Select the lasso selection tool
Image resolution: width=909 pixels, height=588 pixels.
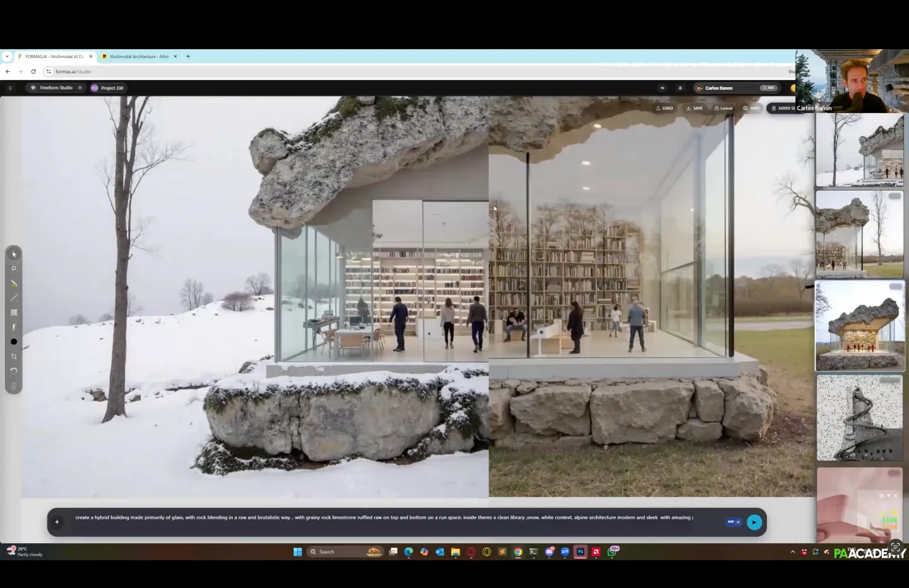click(x=14, y=269)
